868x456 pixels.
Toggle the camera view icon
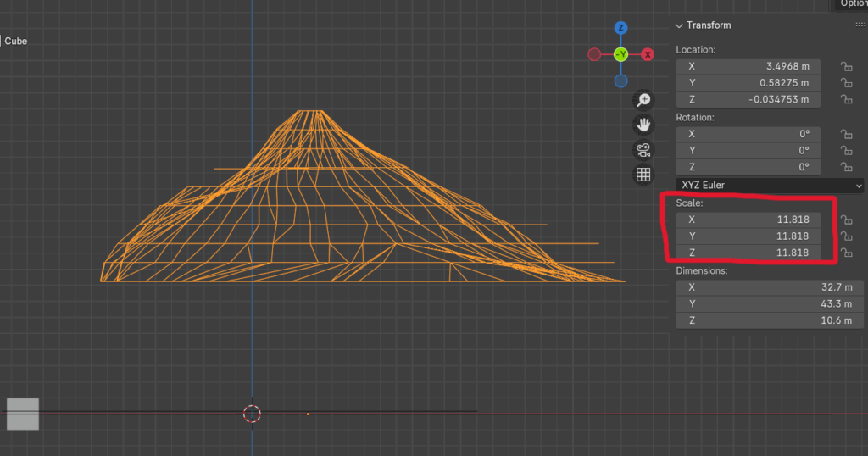tap(643, 150)
